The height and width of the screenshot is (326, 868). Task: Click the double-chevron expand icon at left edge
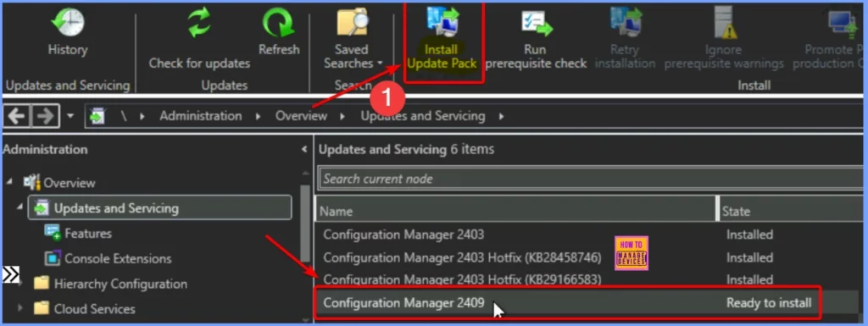[x=11, y=274]
